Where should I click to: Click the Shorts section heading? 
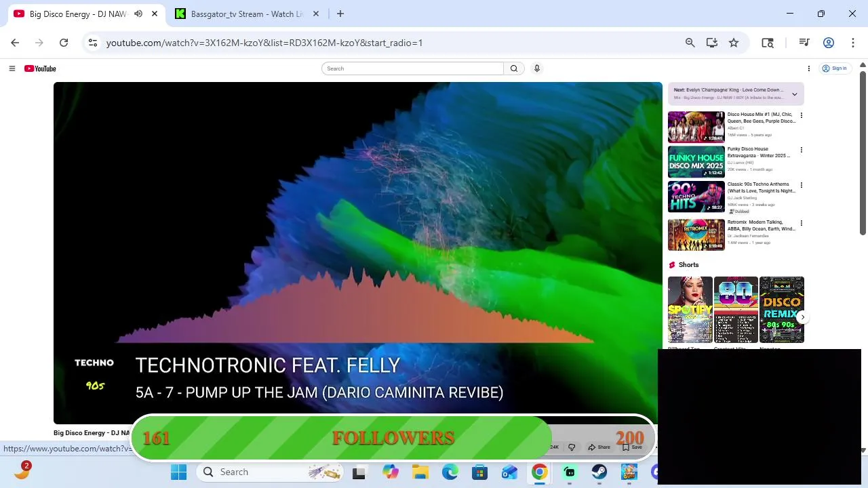coord(688,265)
